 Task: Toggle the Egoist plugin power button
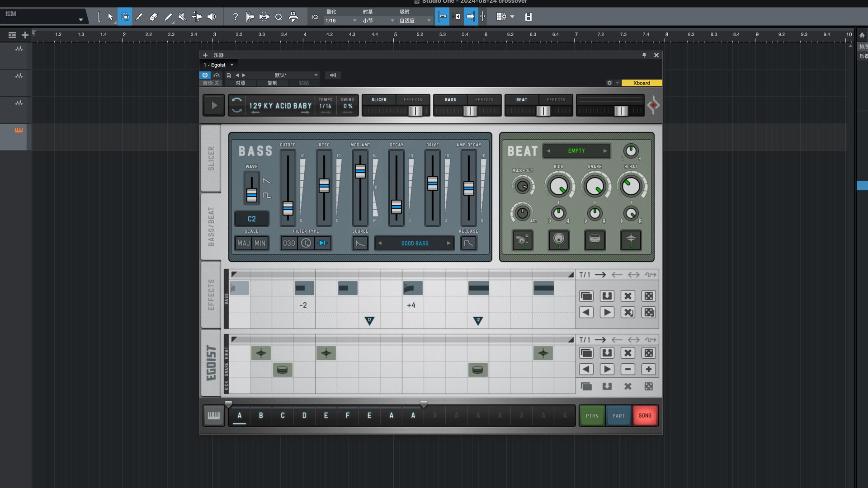[x=205, y=75]
